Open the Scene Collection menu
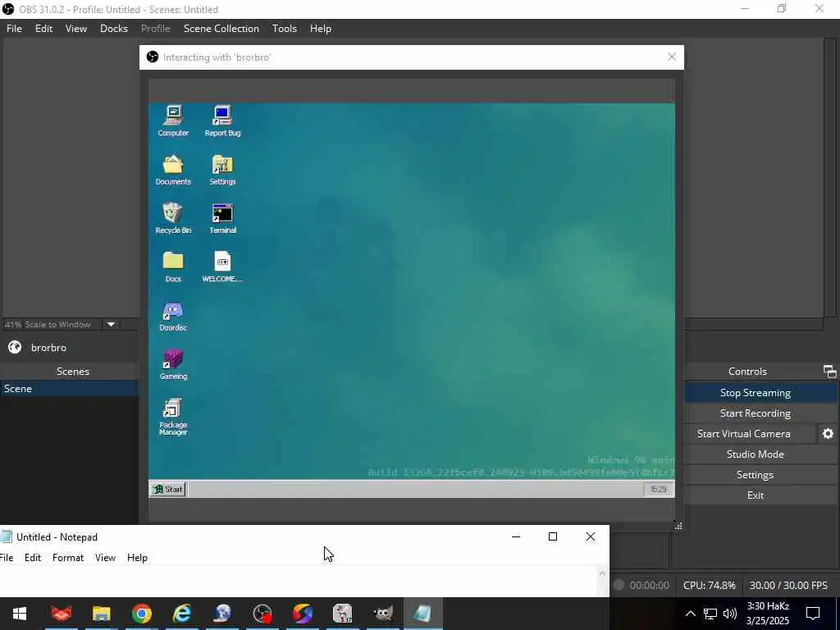The image size is (840, 630). (x=221, y=29)
